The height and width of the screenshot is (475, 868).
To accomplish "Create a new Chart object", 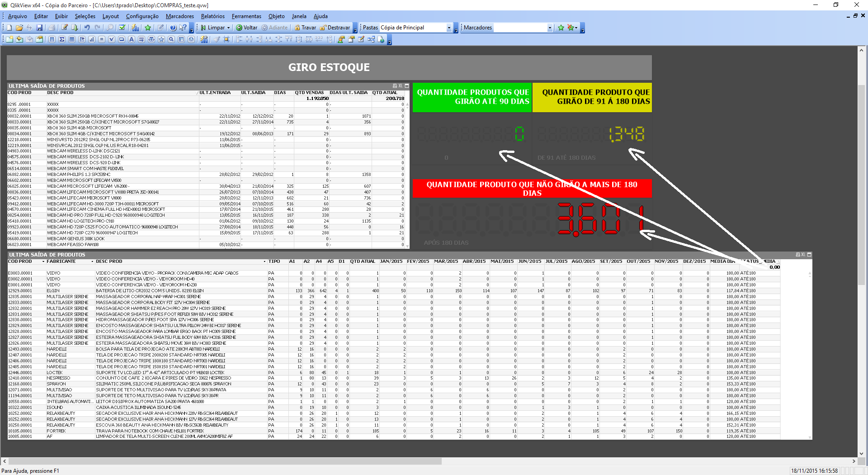I will [92, 39].
